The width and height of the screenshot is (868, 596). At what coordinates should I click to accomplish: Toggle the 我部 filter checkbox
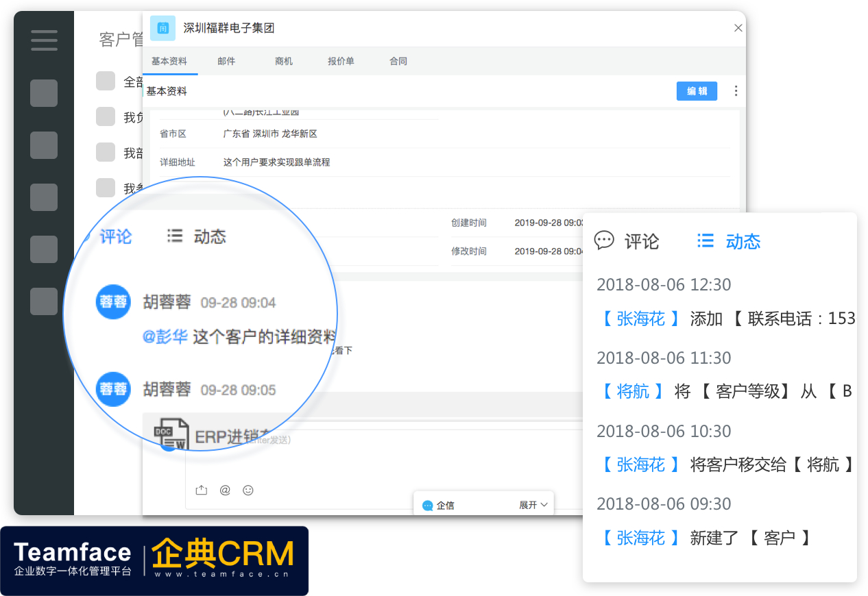tap(105, 152)
